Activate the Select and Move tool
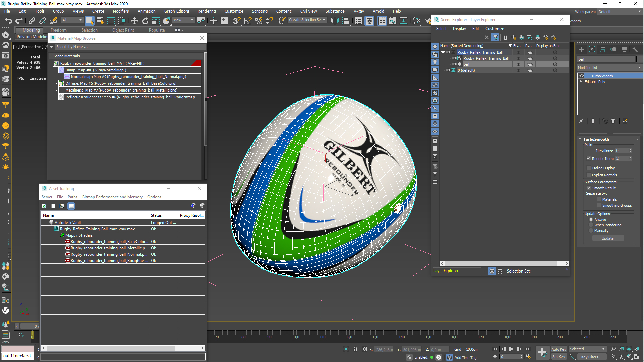The height and width of the screenshot is (362, 644). (134, 21)
